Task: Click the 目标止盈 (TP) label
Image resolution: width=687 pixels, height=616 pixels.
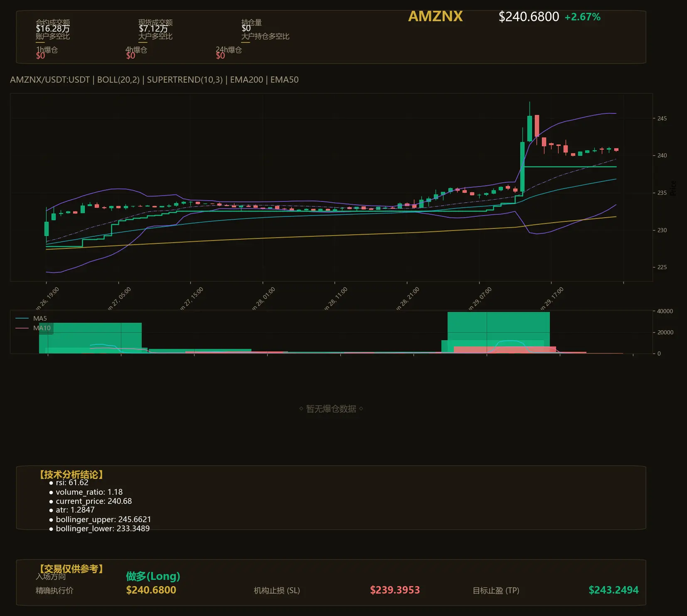Action: [x=496, y=590]
